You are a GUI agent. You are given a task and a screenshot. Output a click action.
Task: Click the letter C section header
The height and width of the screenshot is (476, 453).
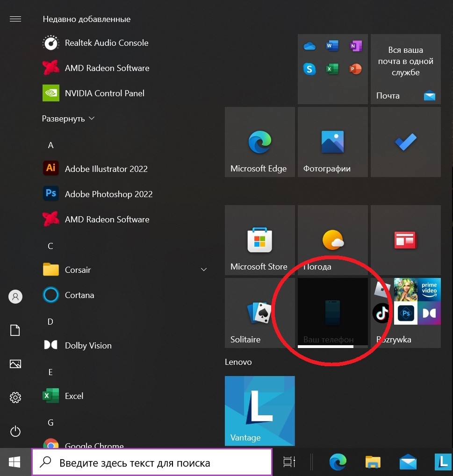50,246
